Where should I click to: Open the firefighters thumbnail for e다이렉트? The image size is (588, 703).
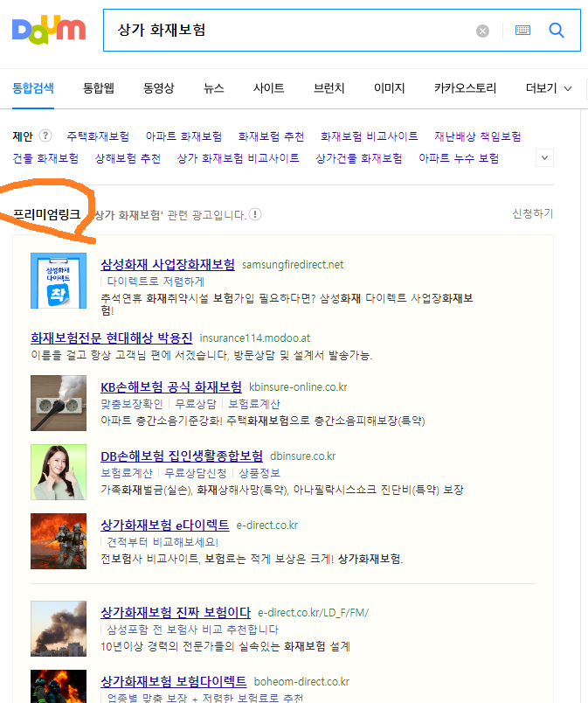pyautogui.click(x=59, y=541)
